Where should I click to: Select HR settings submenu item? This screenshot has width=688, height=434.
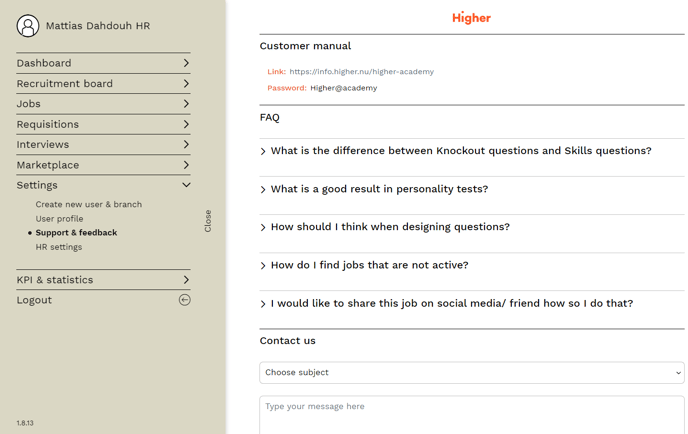coord(59,247)
